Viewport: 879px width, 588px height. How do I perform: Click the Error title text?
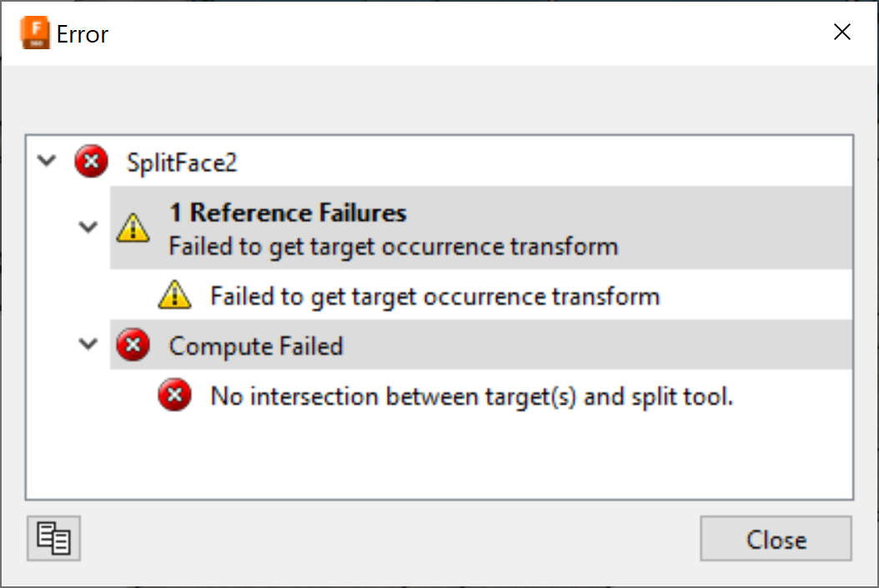[x=83, y=34]
